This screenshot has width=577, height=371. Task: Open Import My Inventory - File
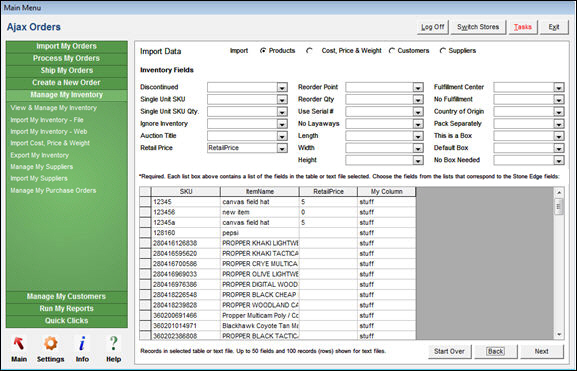click(x=47, y=120)
